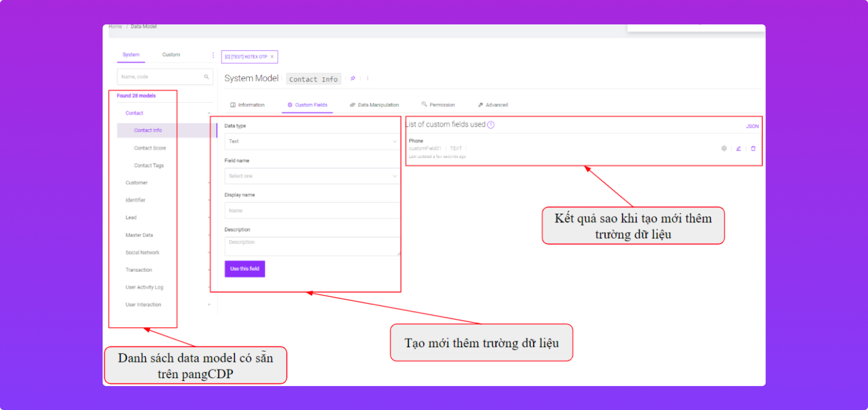Image resolution: width=868 pixels, height=410 pixels.
Task: Switch to the Custom models tab
Action: click(171, 55)
